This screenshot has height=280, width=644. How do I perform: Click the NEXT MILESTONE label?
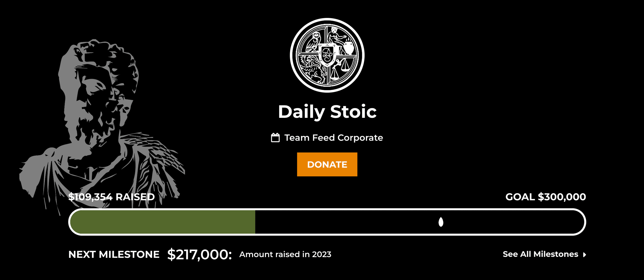tap(114, 254)
